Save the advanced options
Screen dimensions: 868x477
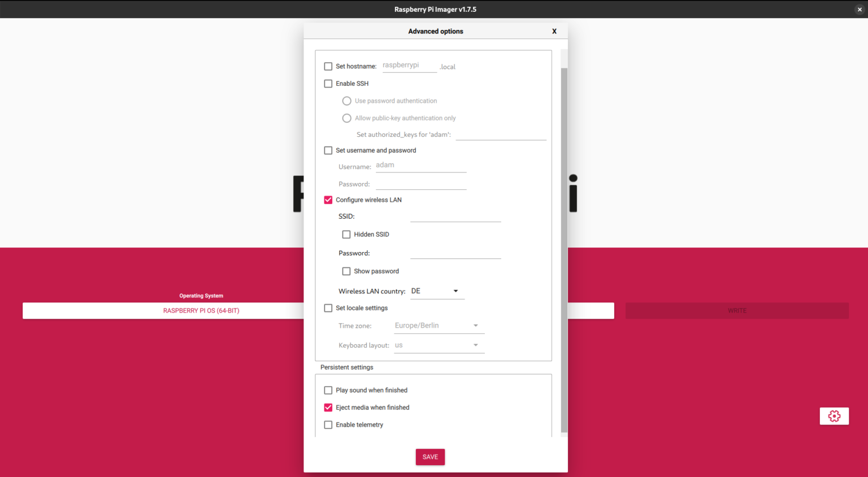point(430,457)
